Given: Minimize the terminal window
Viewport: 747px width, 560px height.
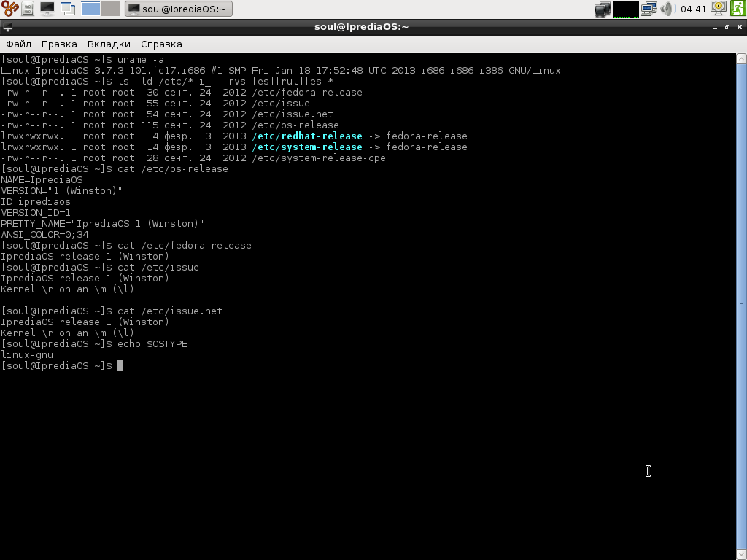Looking at the screenshot, I should tap(715, 27).
